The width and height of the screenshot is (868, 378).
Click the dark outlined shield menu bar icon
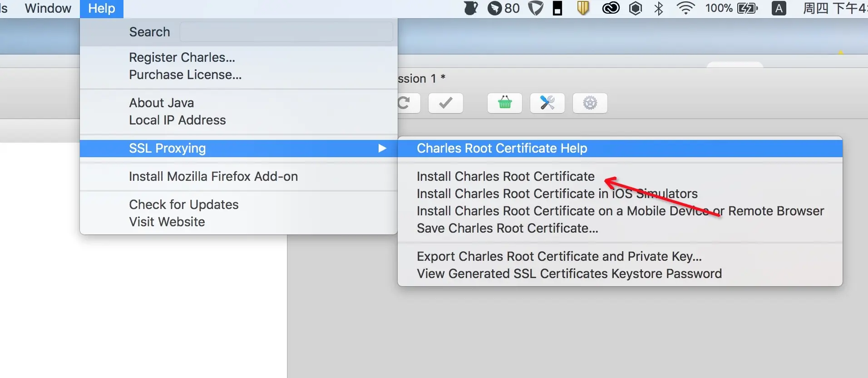coord(536,8)
